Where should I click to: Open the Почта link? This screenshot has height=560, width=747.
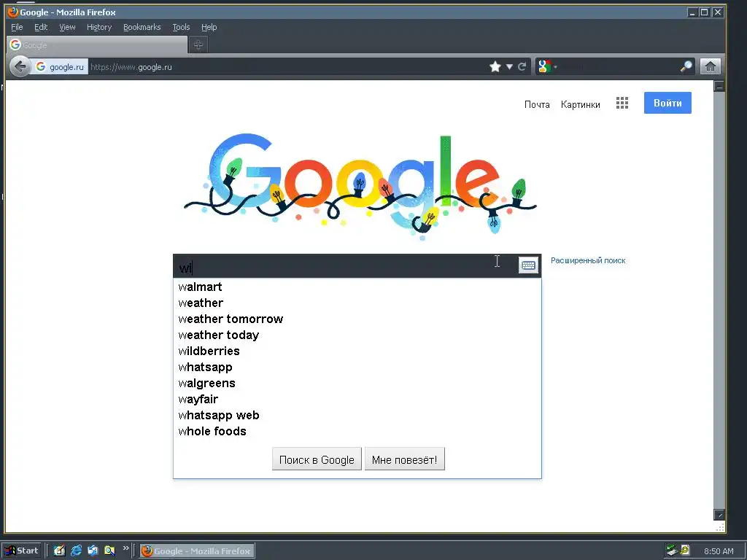click(x=537, y=104)
